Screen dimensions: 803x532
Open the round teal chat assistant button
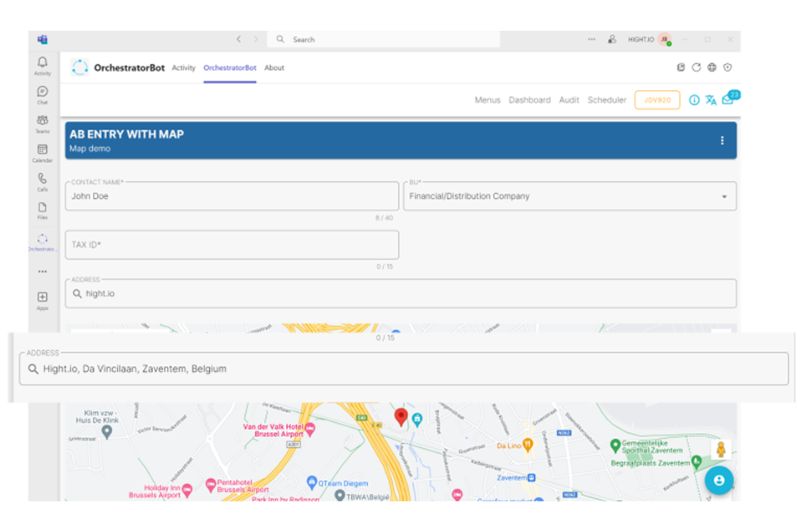tap(719, 480)
